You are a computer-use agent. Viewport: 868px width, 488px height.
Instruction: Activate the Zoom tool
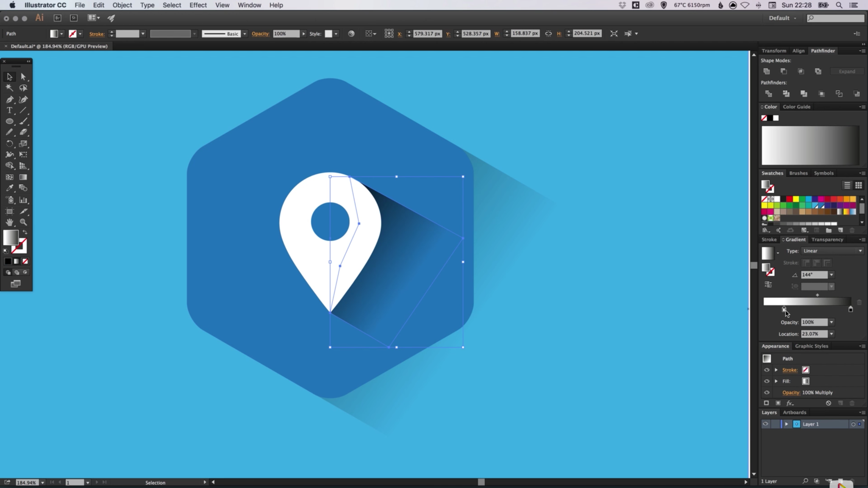(x=24, y=222)
